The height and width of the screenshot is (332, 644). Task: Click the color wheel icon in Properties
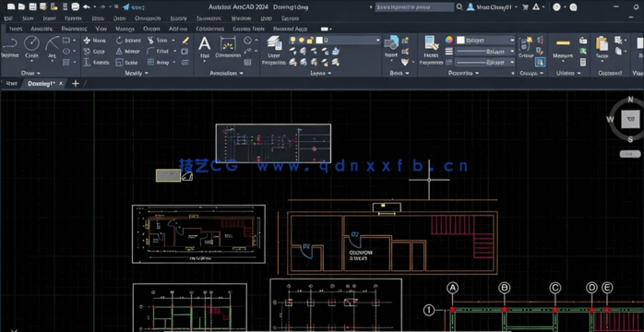449,41
